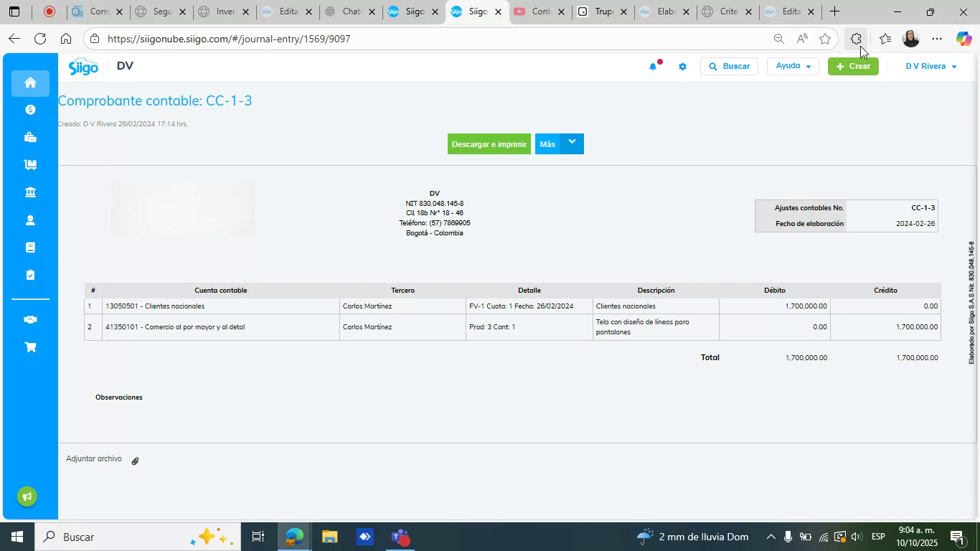Open browser extensions puzzle icon
The width and height of the screenshot is (980, 551).
855,39
